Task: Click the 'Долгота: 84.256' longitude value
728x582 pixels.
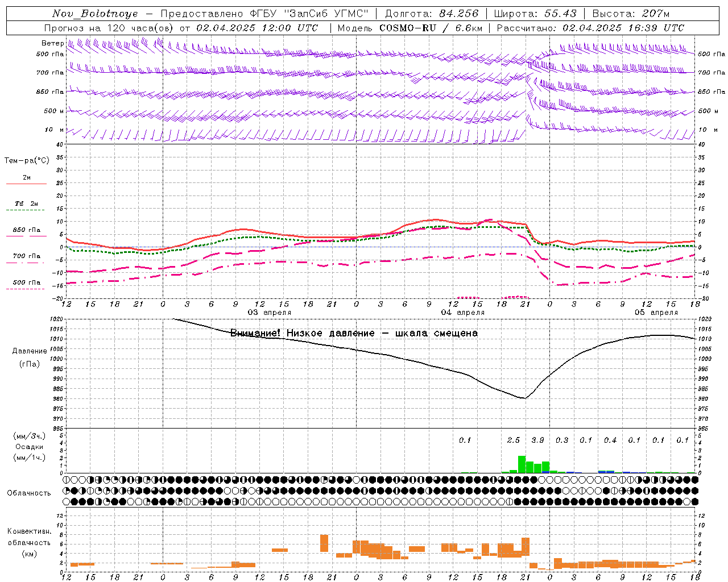Action: tap(432, 14)
